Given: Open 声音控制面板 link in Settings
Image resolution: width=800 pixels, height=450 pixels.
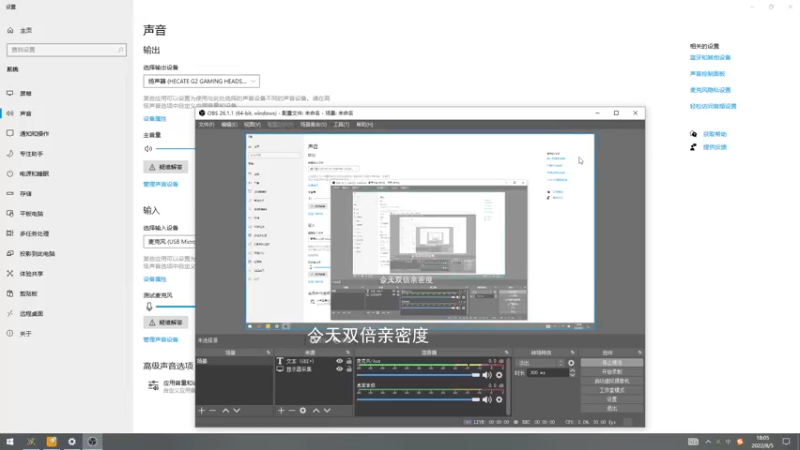Looking at the screenshot, I should pyautogui.click(x=707, y=73).
